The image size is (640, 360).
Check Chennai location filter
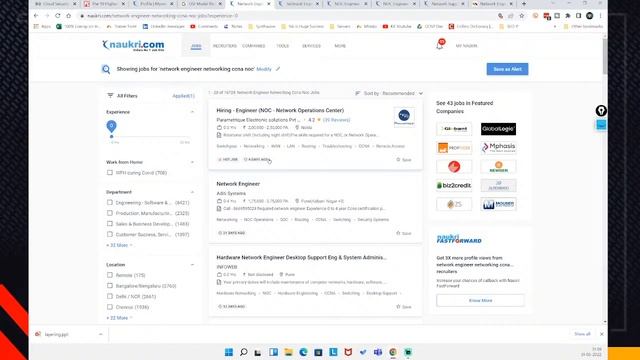pos(109,307)
